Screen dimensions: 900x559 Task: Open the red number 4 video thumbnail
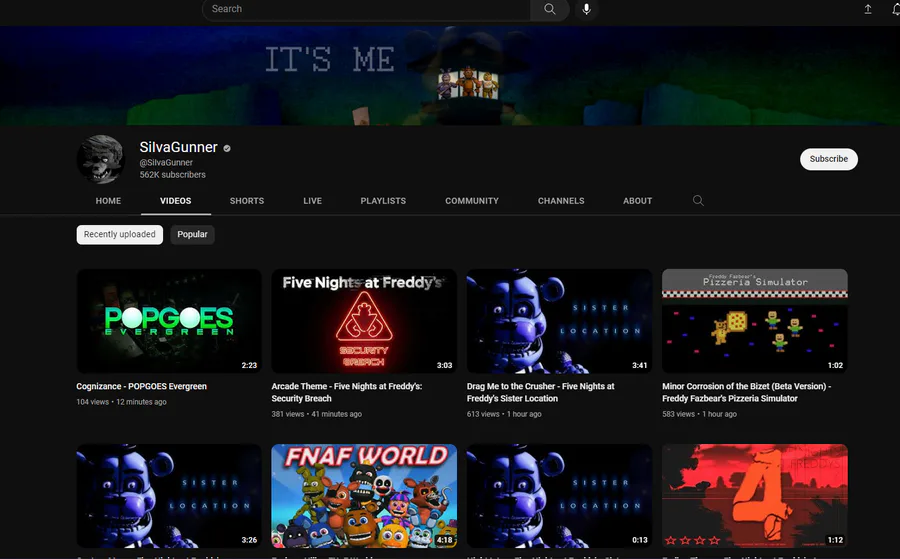(x=754, y=496)
